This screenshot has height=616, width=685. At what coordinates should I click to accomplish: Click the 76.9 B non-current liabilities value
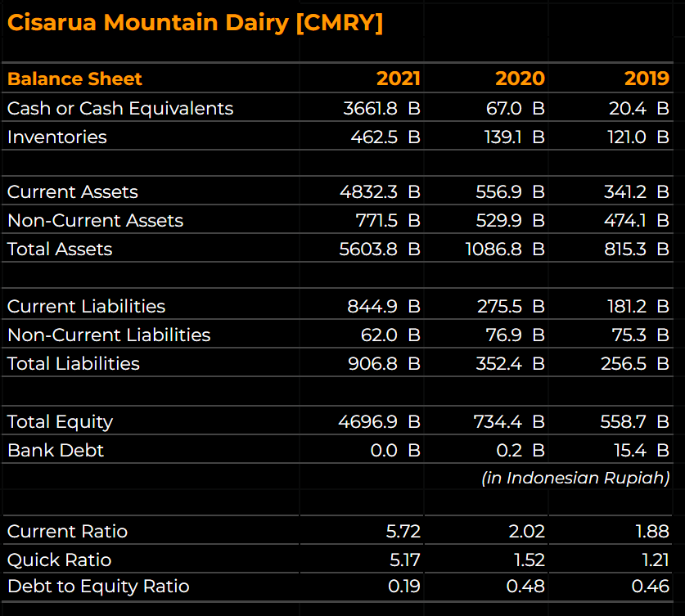point(515,335)
